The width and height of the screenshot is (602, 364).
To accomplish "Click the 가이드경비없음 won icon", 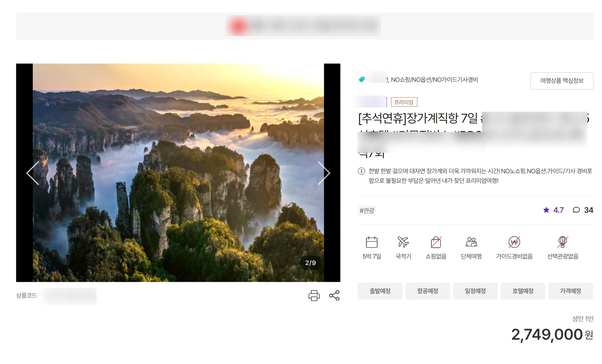I will 514,242.
